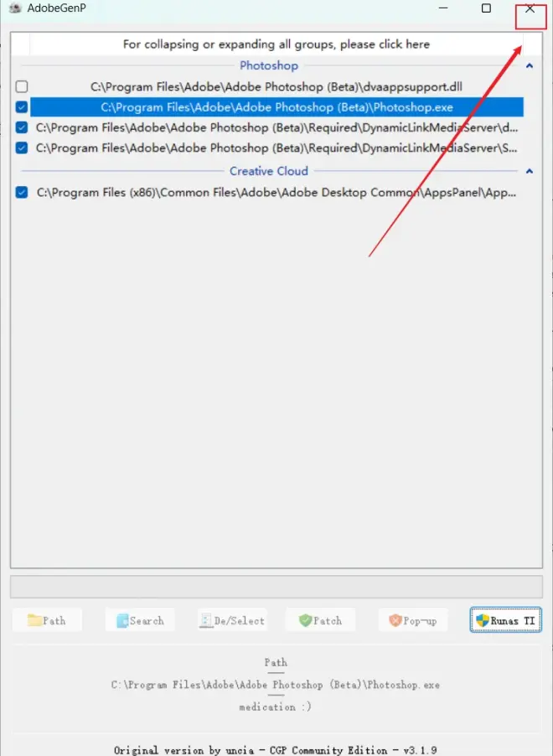This screenshot has width=553, height=756.
Task: Click the Search icon button
Action: point(140,620)
